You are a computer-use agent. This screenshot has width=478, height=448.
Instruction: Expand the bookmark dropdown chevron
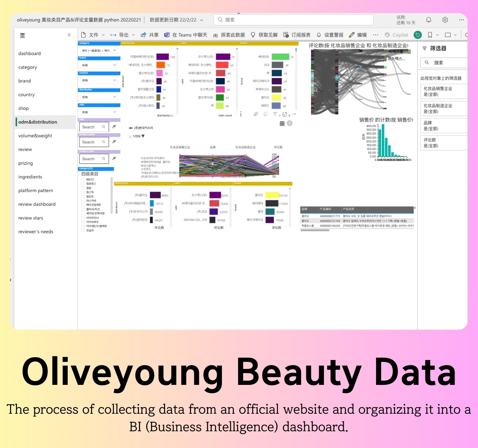pos(438,35)
